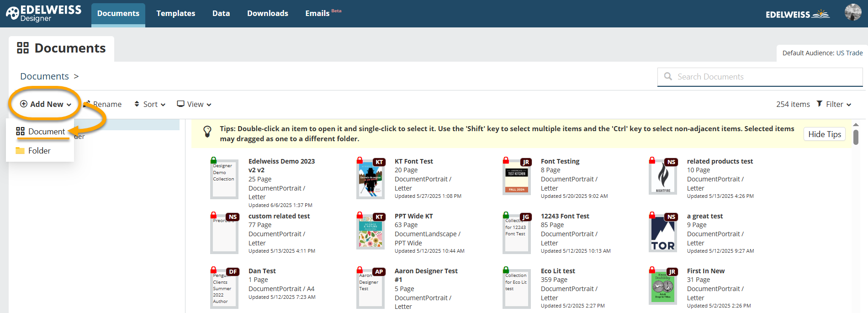Open Font Testing cover thumbnail

pyautogui.click(x=517, y=178)
